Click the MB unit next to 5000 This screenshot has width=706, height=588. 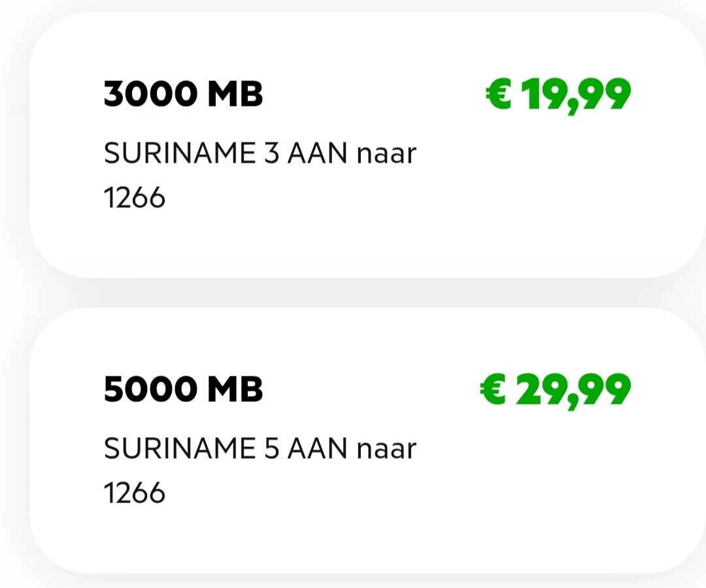click(235, 390)
